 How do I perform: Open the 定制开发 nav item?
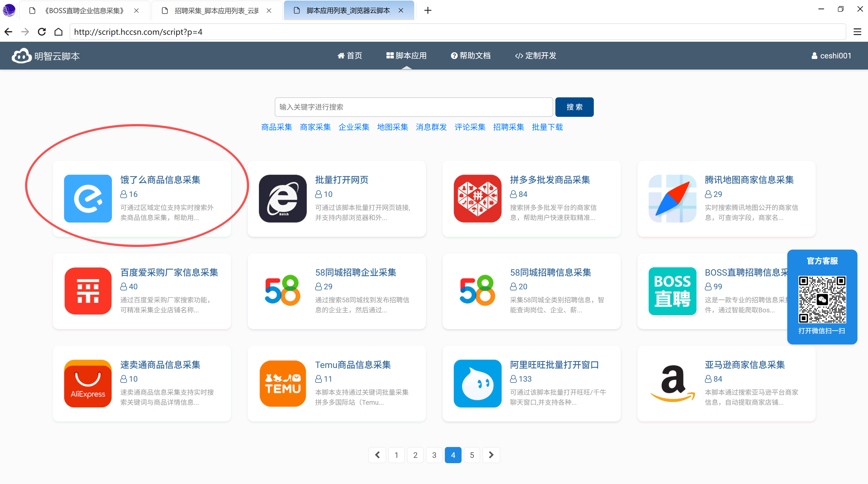coord(535,56)
